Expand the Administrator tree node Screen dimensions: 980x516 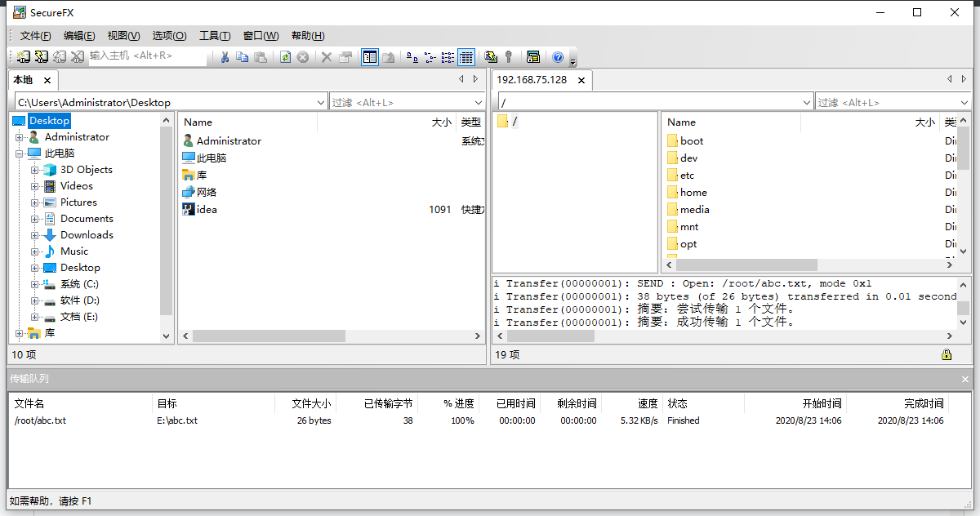click(20, 137)
